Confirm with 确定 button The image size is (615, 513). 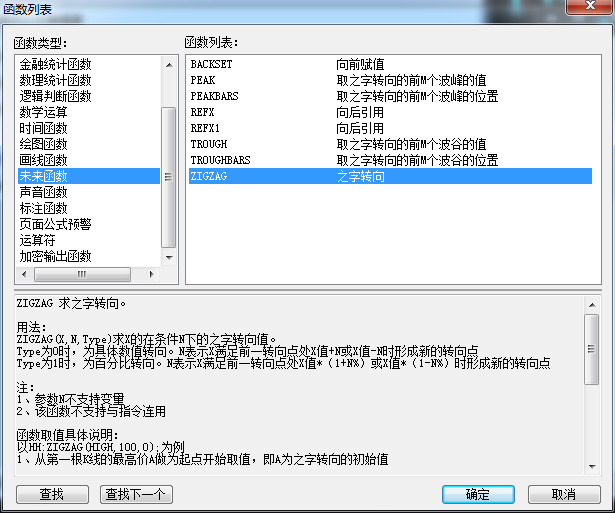[478, 494]
